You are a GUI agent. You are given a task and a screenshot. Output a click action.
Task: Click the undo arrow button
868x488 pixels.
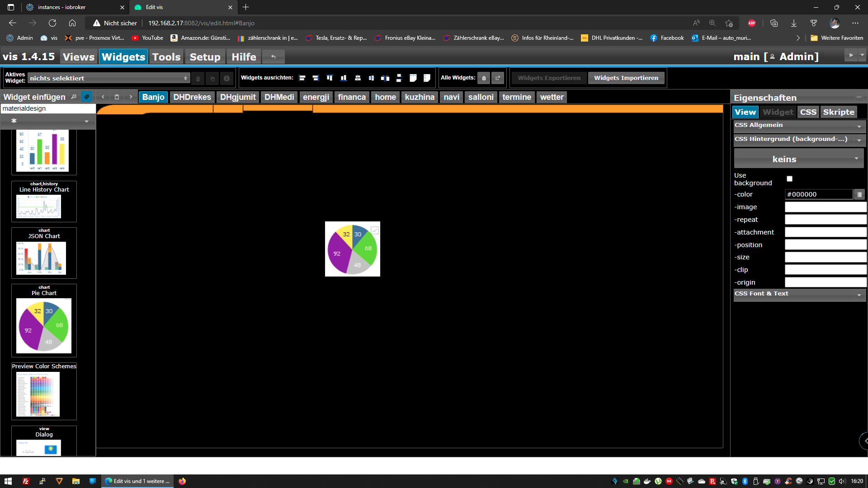[x=274, y=57]
